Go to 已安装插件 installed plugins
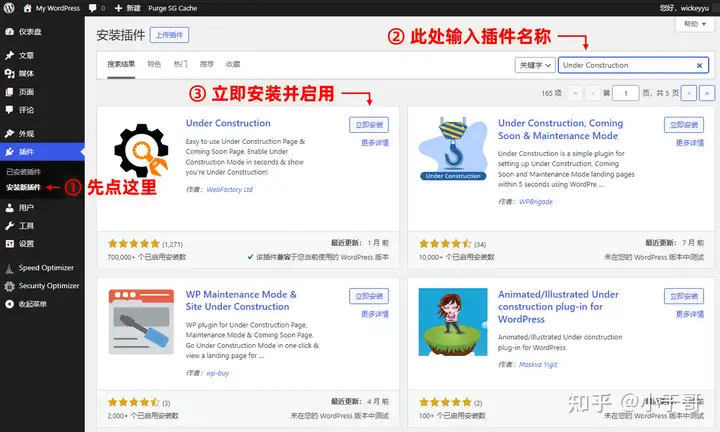The height and width of the screenshot is (432, 720). pos(23,172)
